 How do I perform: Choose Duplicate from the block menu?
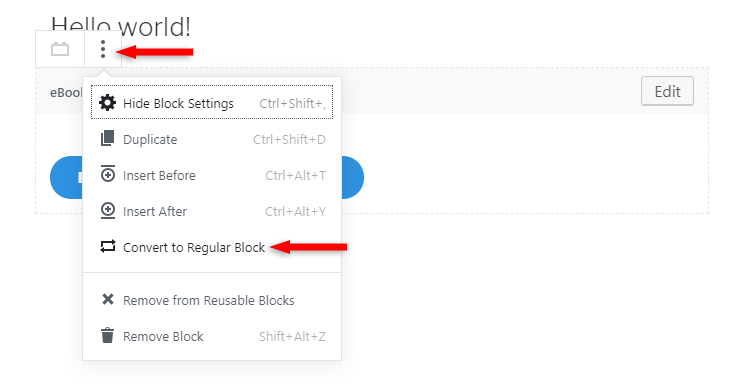(212, 139)
